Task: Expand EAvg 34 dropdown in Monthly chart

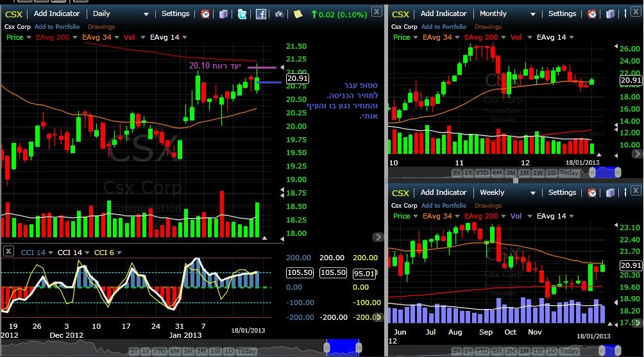Action: [x=457, y=37]
